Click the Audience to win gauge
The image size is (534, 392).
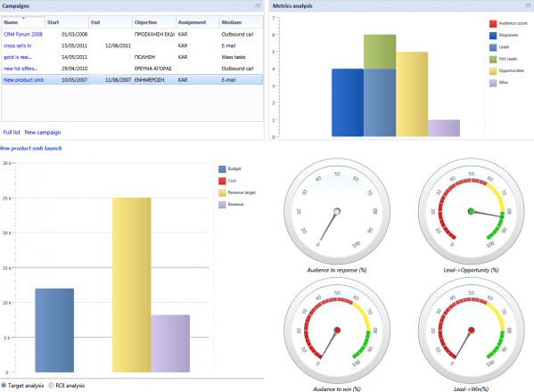(337, 331)
